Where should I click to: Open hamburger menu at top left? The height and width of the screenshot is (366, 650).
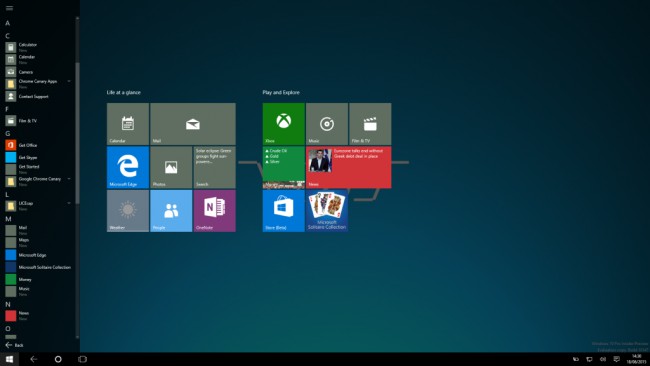(9, 8)
